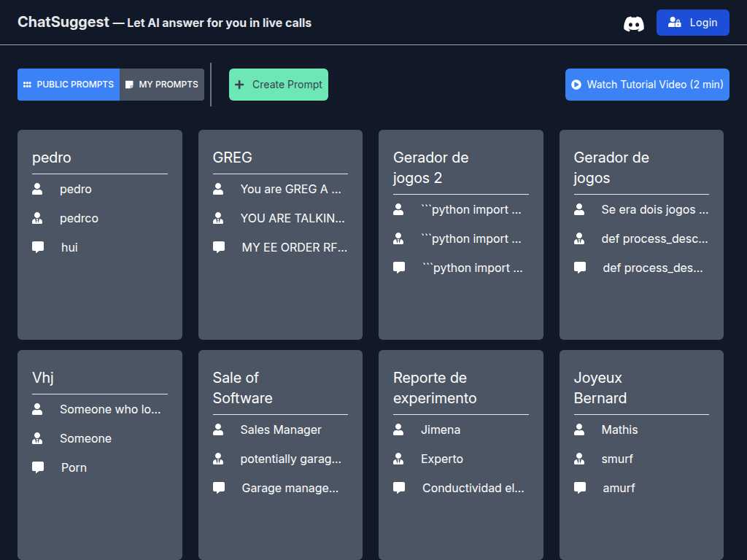Screen dimensions: 747x560
Task: Select the 'Someone who lo...' text
Action: click(x=111, y=410)
